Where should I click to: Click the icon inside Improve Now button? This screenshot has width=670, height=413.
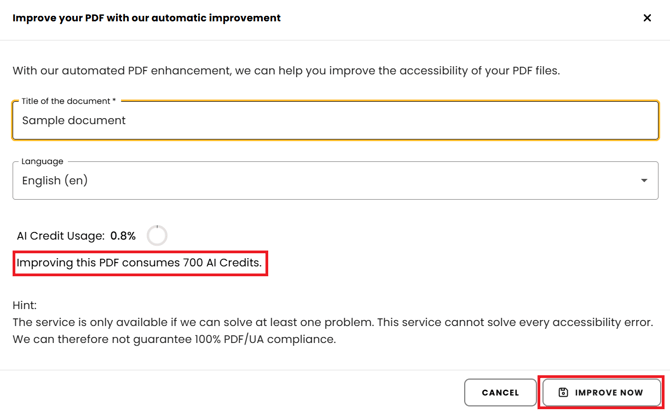click(x=563, y=393)
